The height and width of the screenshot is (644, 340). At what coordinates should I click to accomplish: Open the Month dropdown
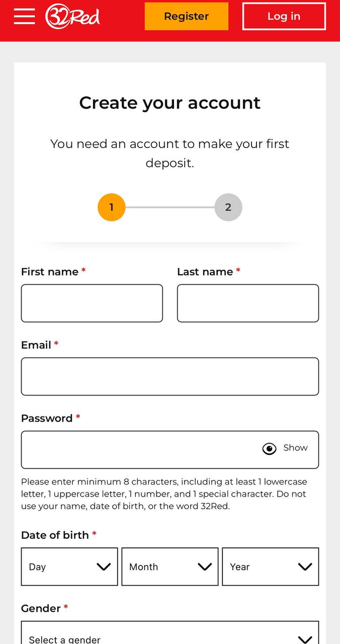point(170,567)
